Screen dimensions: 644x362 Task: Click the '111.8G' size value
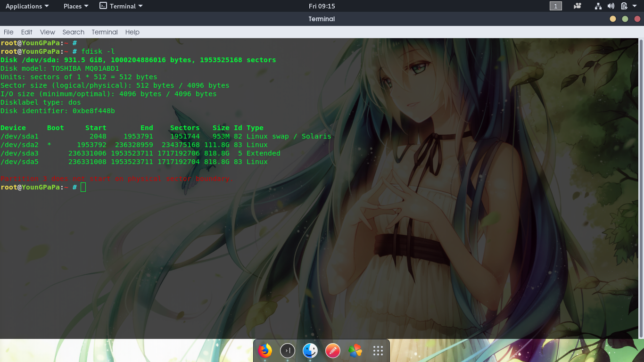[x=217, y=145]
